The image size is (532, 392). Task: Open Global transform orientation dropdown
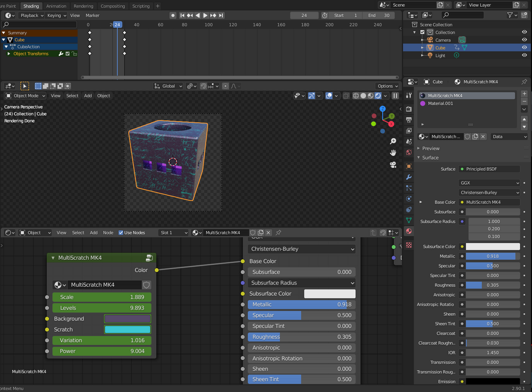point(168,86)
